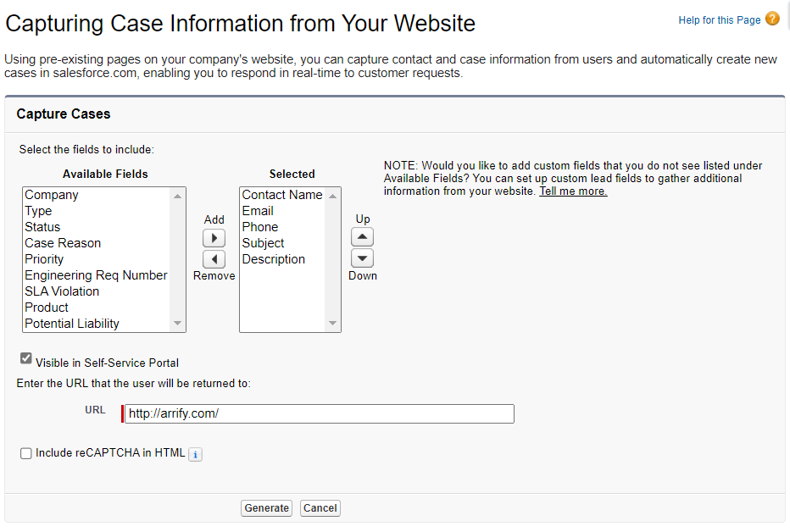Uncheck Visible in Self-Service Portal
Screen dimensions: 790x532
[25, 357]
